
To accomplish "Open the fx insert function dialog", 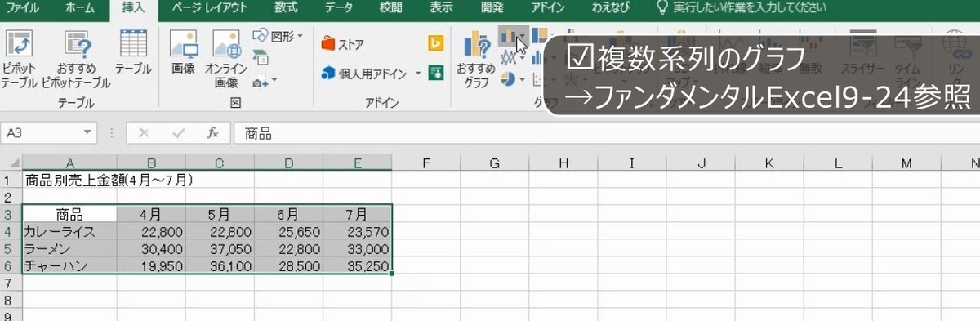I will click(212, 133).
